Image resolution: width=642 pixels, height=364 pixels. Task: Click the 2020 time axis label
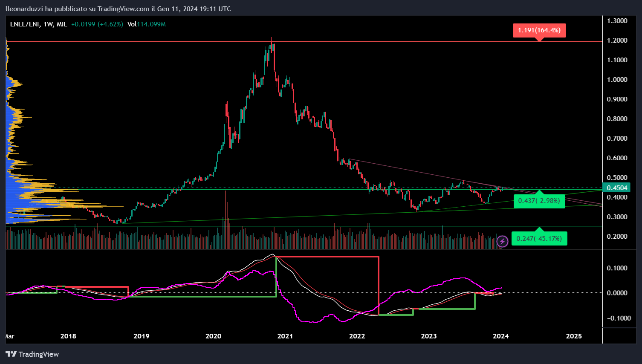[213, 336]
